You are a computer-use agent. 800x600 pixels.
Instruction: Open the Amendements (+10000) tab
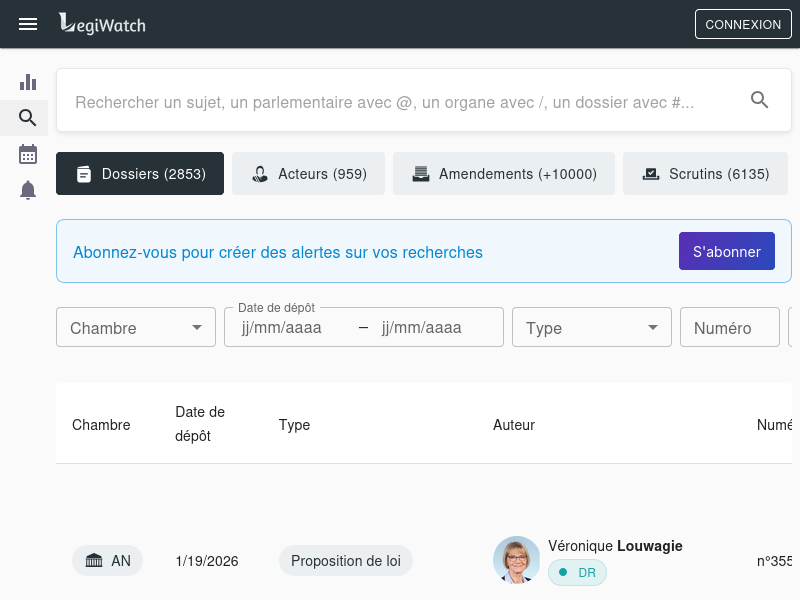(504, 174)
